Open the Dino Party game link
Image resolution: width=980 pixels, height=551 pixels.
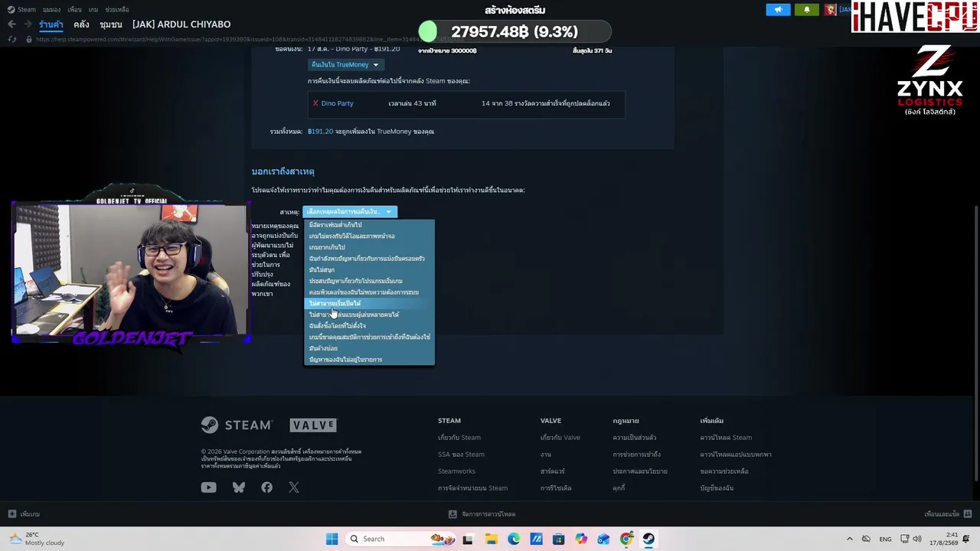337,103
